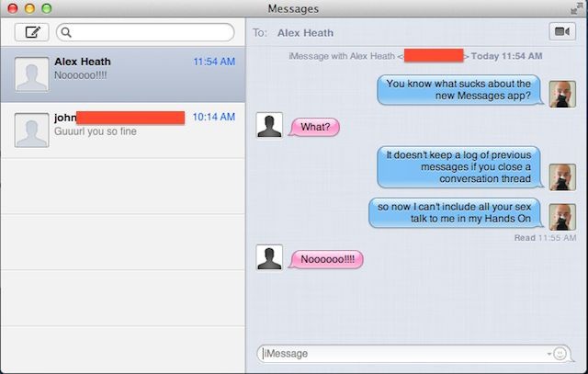Click the 'It doesn't keep a log' bubble
This screenshot has width=588, height=374.
(459, 167)
